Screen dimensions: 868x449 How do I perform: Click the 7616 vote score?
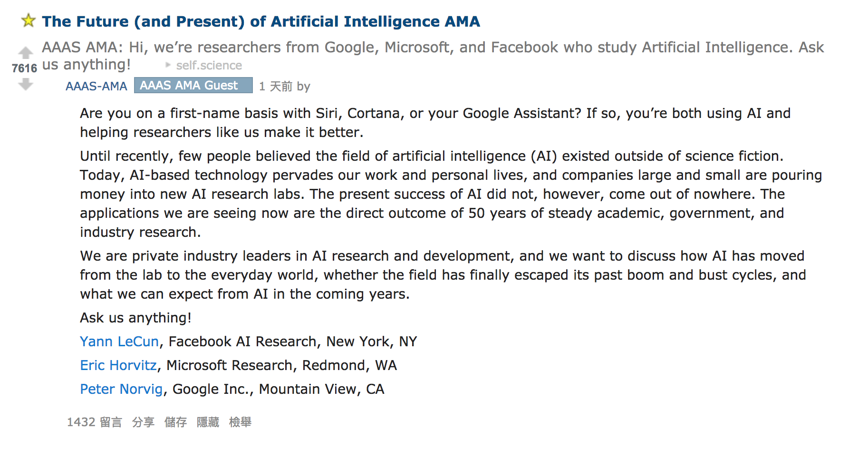pyautogui.click(x=25, y=68)
